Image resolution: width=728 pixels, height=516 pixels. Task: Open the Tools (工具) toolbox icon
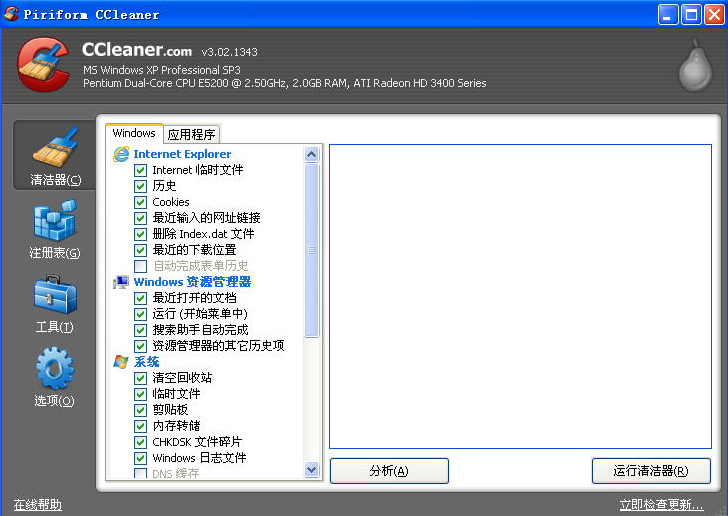(x=55, y=297)
